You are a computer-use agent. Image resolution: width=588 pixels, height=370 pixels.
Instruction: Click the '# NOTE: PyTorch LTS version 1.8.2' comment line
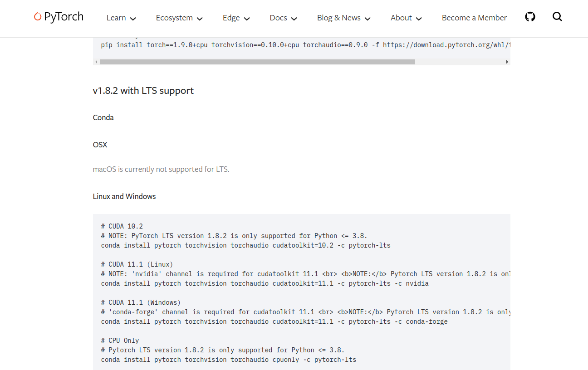(234, 236)
